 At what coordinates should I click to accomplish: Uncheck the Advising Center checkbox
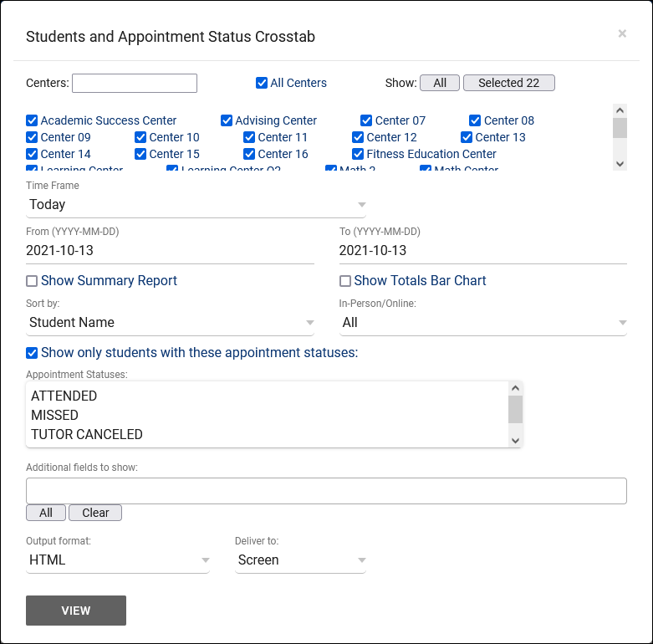pos(227,120)
